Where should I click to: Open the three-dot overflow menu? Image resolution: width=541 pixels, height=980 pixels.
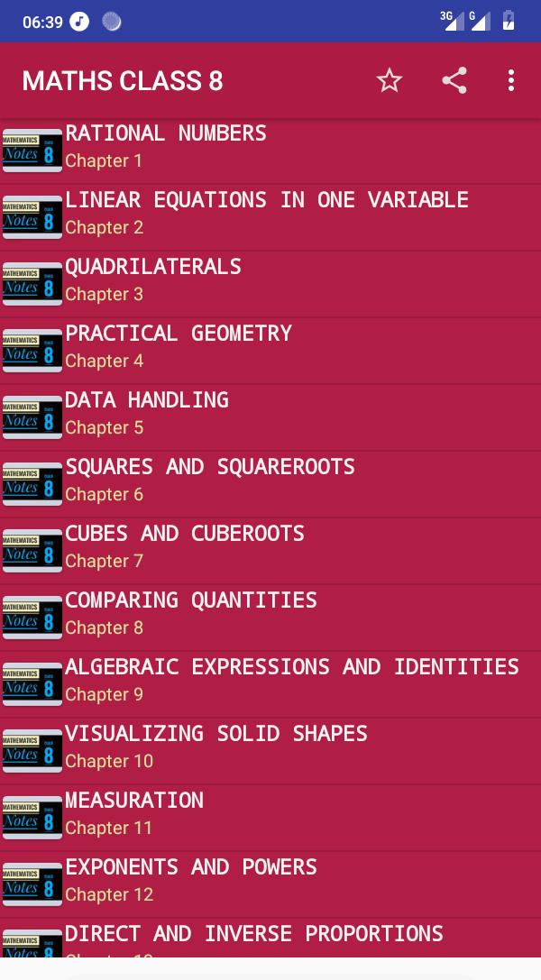pos(511,81)
